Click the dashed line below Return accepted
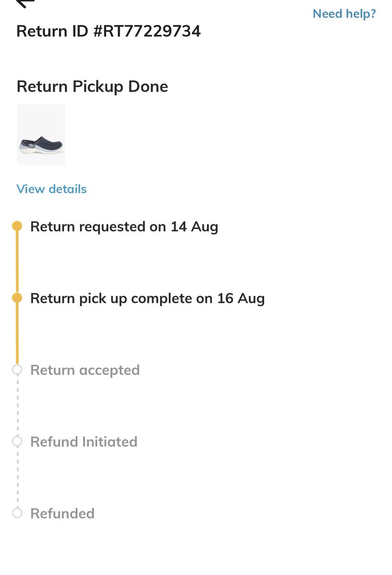Screen dimensions: 392x575 17,405
